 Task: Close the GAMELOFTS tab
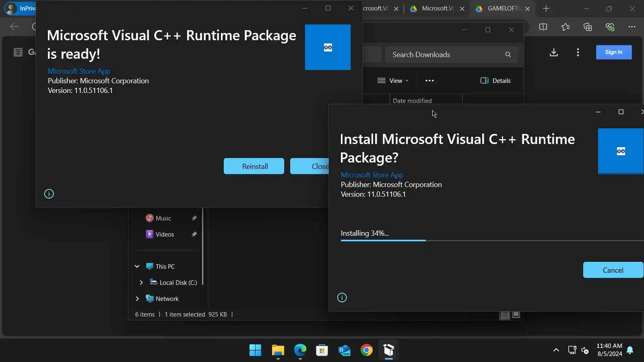tap(527, 8)
